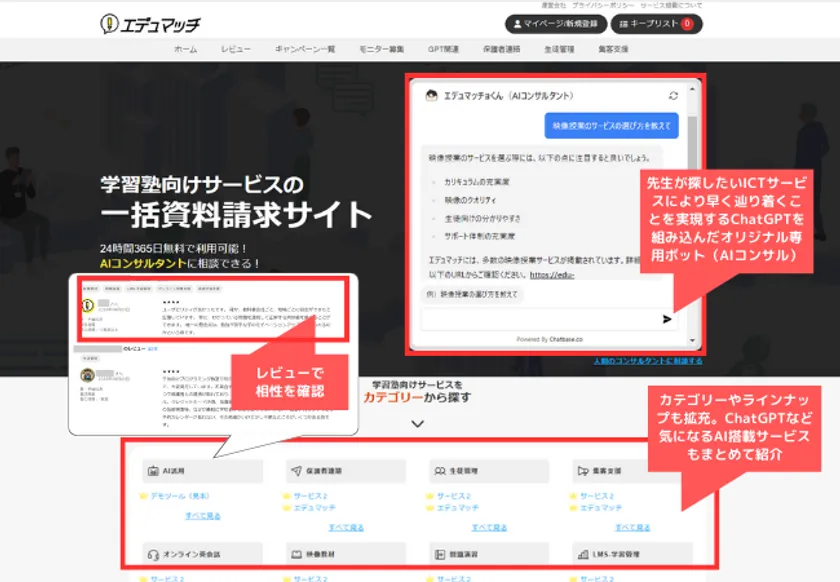Open エデュマッチ under 集客支援 category
Screen dimensions: 840x582
click(601, 508)
